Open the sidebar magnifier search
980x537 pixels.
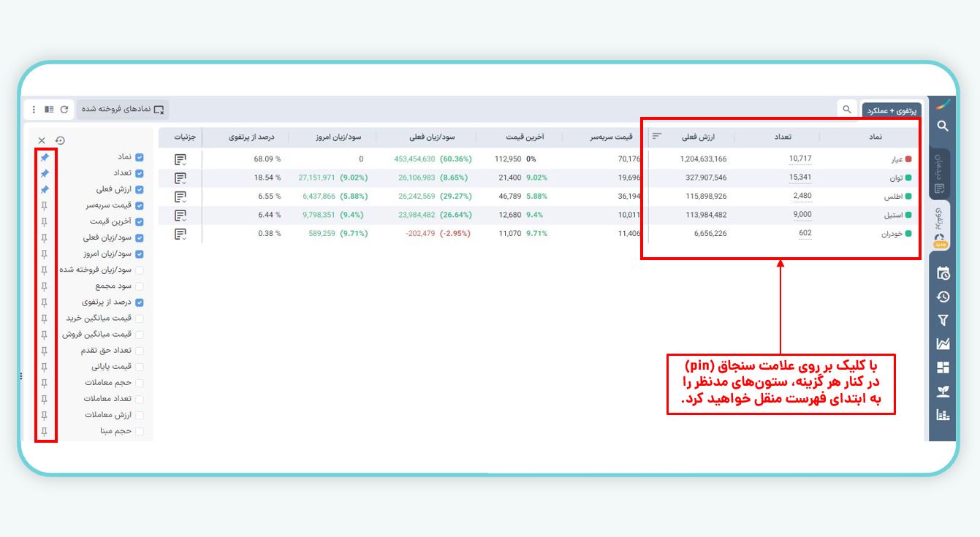[943, 126]
